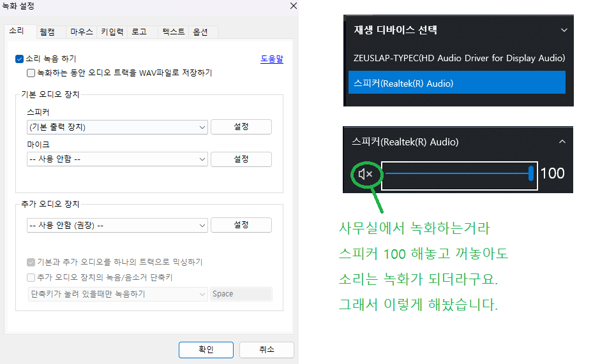Close the 녹화 설정 dialog
The width and height of the screenshot is (600, 364).
coord(294,6)
